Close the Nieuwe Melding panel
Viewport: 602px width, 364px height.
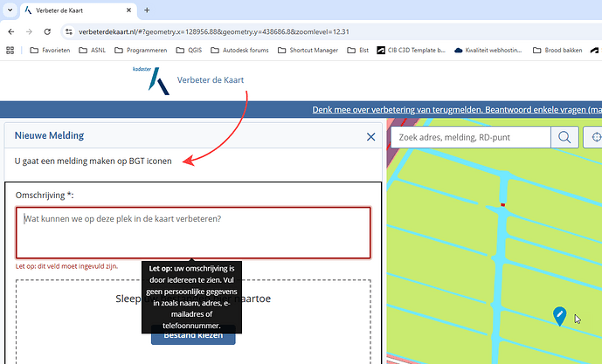pyautogui.click(x=370, y=136)
